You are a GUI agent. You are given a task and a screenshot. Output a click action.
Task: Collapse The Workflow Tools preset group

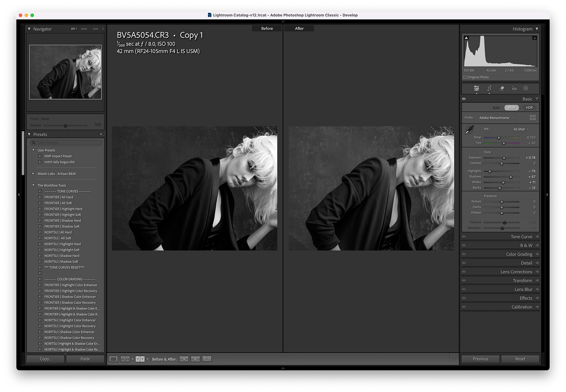(x=33, y=185)
